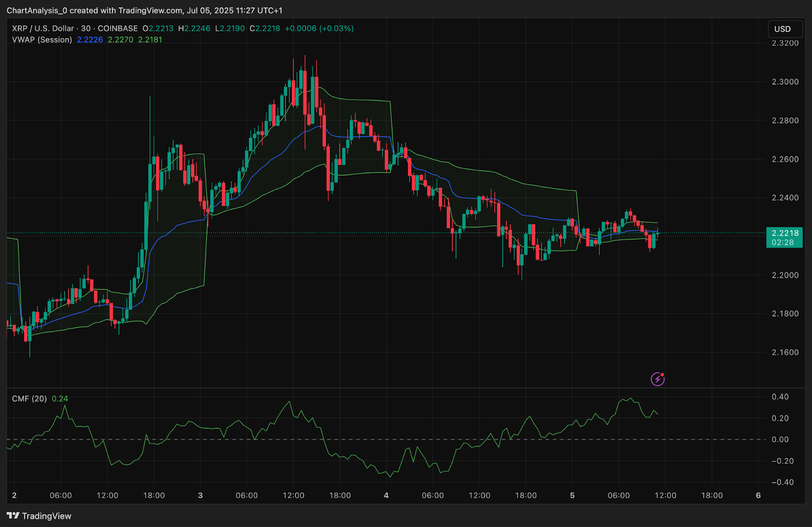Click the TradingView logo link

pyautogui.click(x=39, y=516)
